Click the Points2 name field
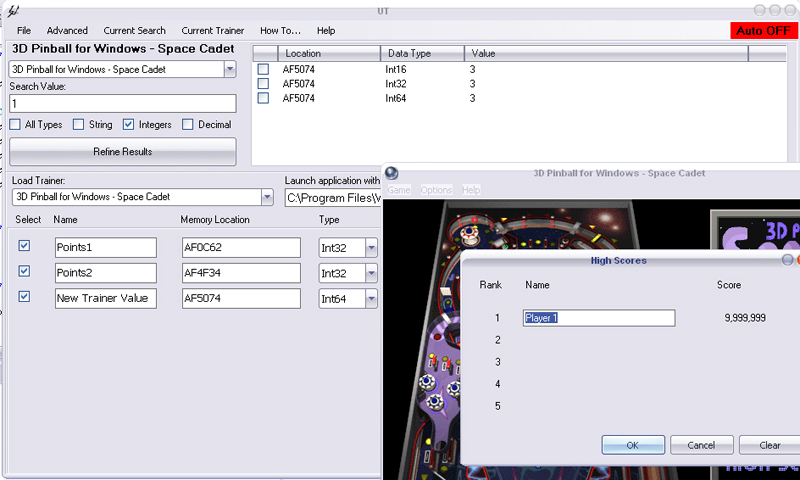 [x=106, y=273]
